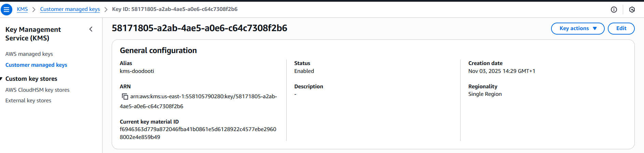Open AWS CloudHSM key stores
Viewport: 644px width, 153px height.
pyautogui.click(x=37, y=90)
